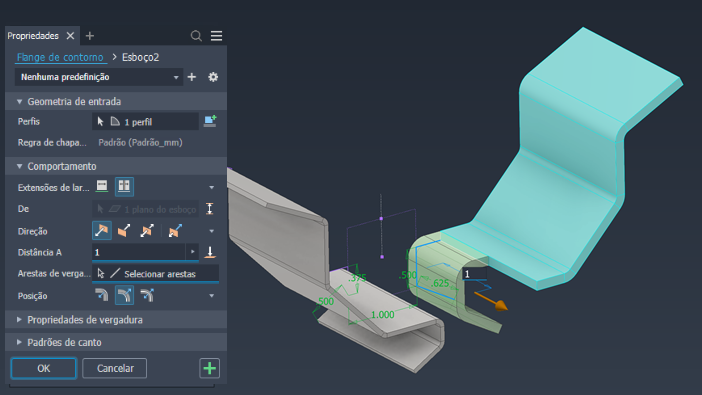Add a new preset with plus icon
702x395 pixels.
[x=192, y=77]
